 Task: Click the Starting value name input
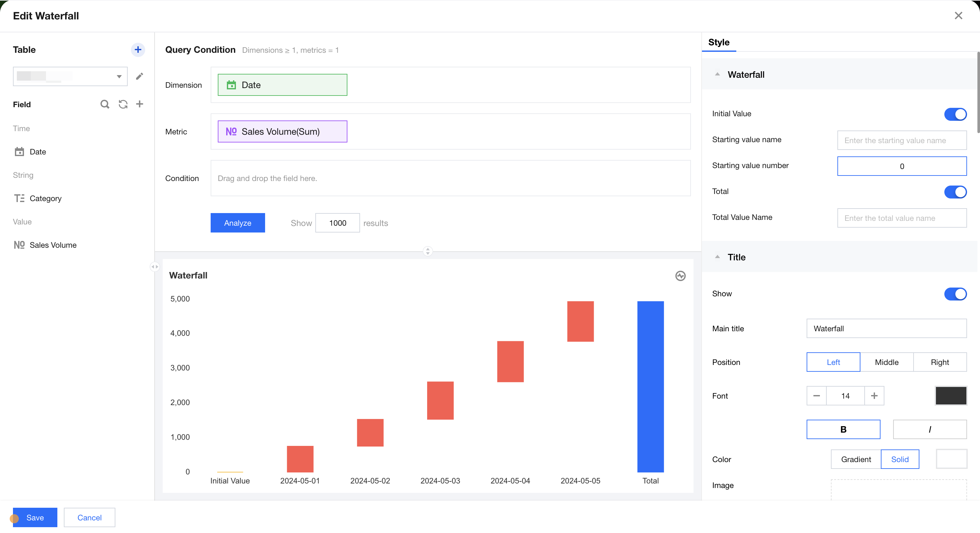902,140
